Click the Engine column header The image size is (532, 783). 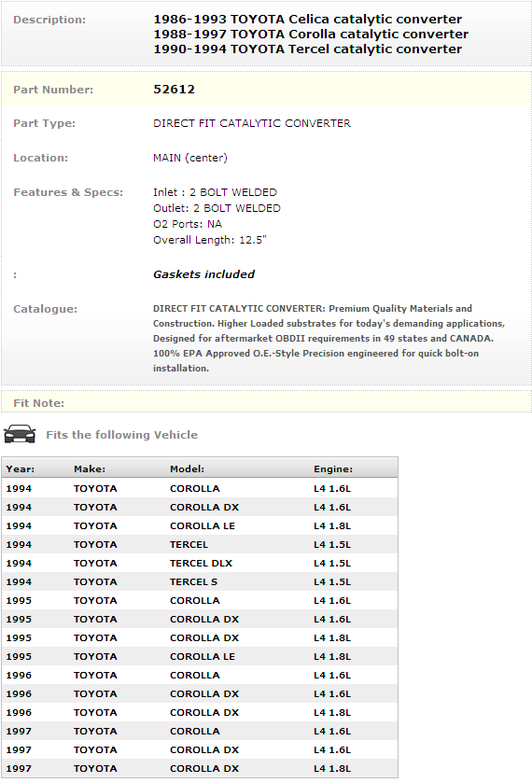tap(333, 468)
